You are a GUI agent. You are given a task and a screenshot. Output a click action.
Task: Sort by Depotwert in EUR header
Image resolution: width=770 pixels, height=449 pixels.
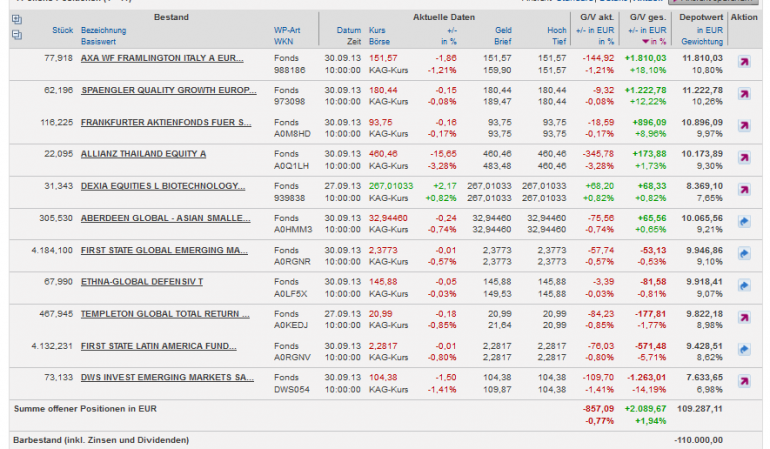702,31
